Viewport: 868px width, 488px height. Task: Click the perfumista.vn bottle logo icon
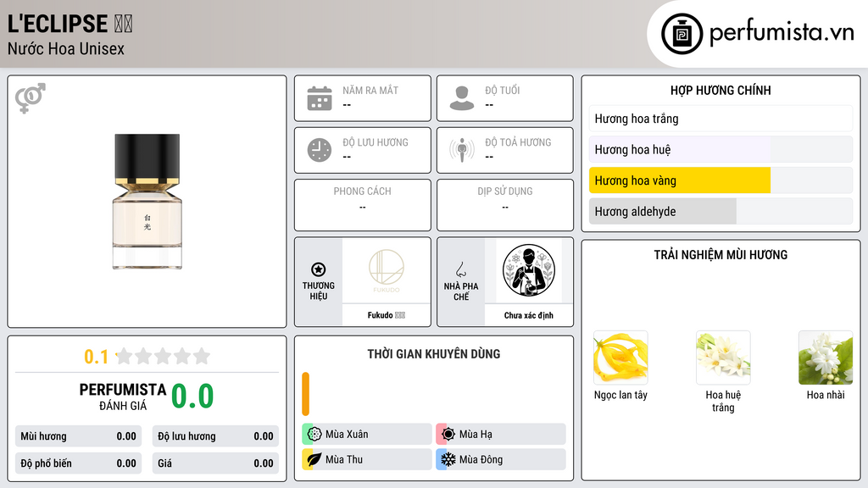(x=682, y=34)
